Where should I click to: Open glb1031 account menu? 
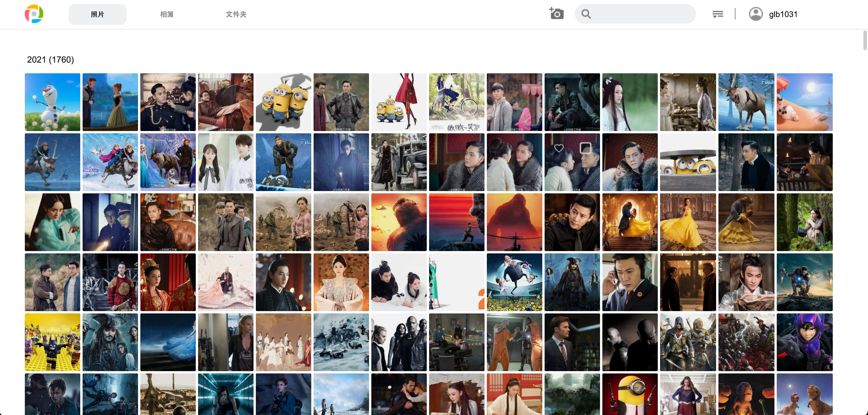point(783,14)
